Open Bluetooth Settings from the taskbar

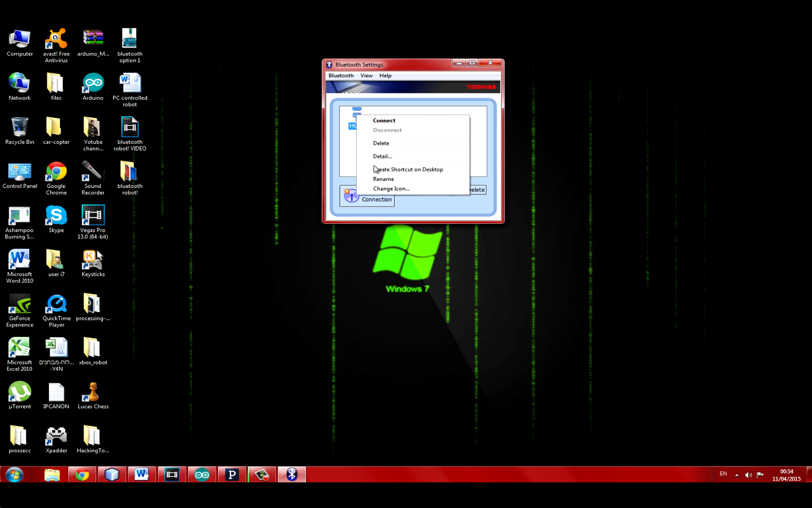291,475
